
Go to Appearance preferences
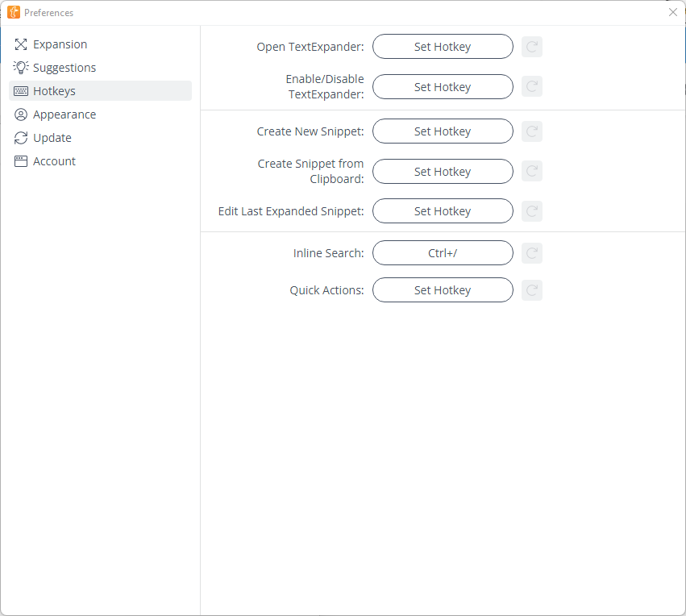(64, 114)
